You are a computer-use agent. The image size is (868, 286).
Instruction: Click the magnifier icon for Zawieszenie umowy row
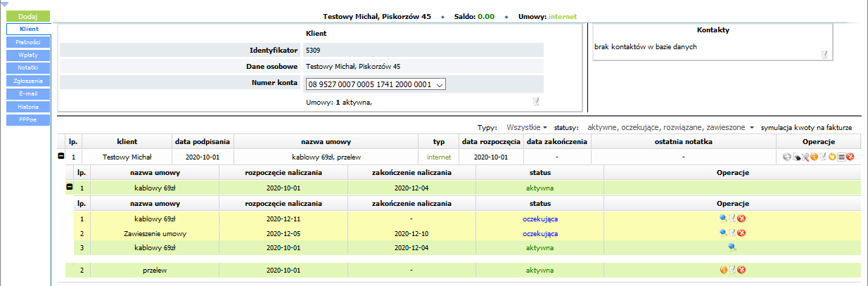[723, 233]
